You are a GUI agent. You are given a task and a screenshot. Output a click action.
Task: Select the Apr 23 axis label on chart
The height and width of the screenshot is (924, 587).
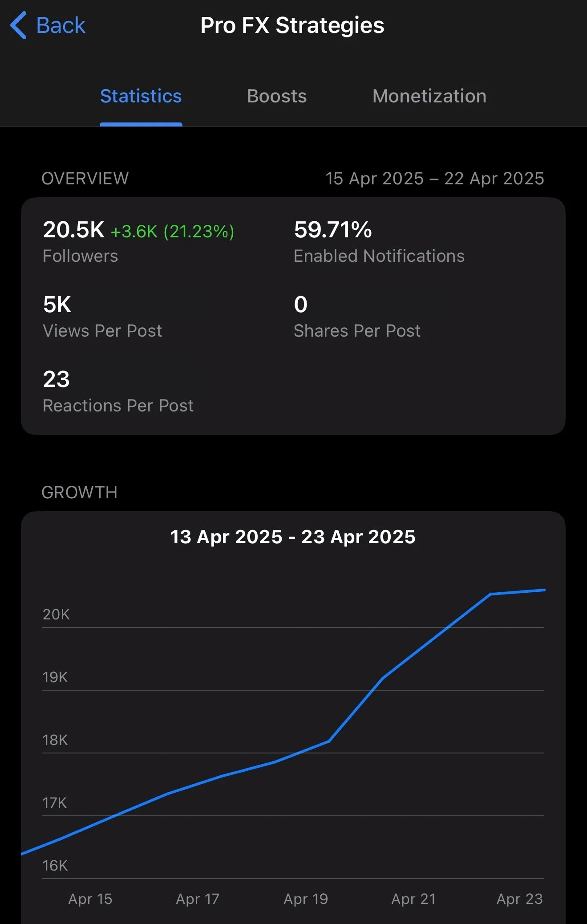[520, 899]
